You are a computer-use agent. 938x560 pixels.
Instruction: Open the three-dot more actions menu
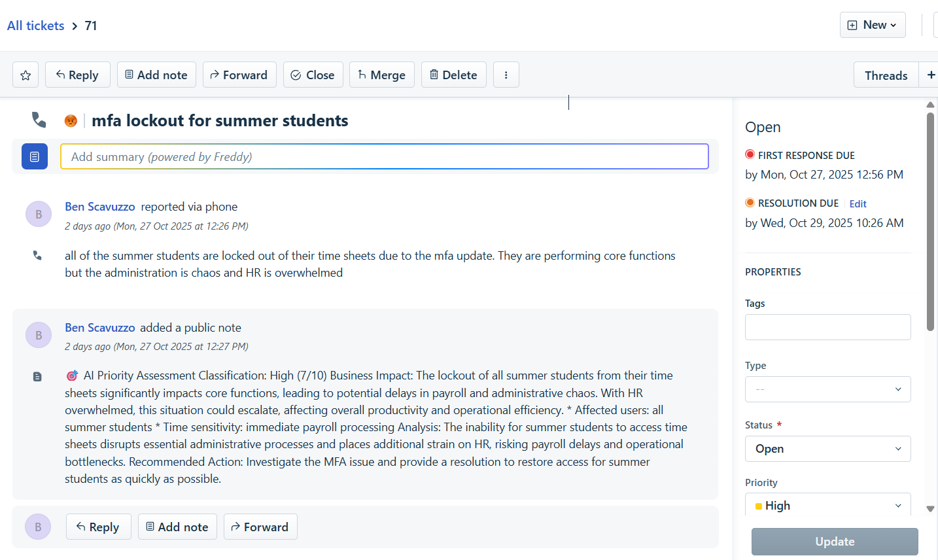pyautogui.click(x=506, y=75)
